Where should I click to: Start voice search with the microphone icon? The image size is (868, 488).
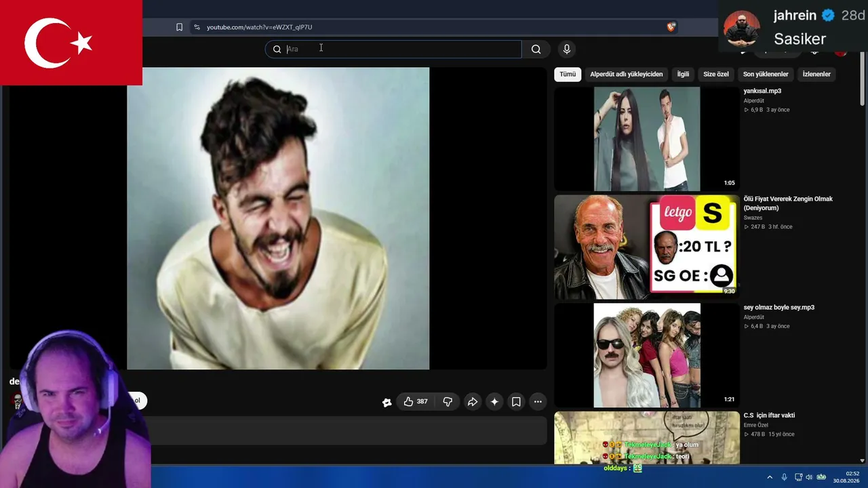coord(567,49)
